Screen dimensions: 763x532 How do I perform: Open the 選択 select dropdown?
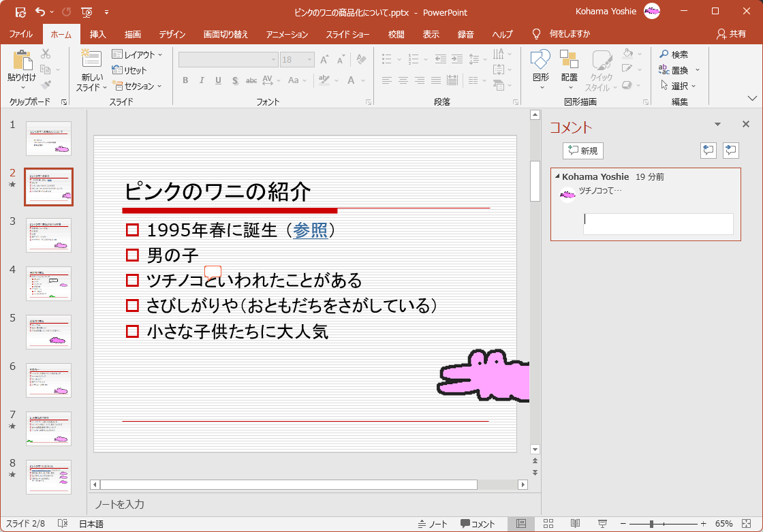coord(679,86)
